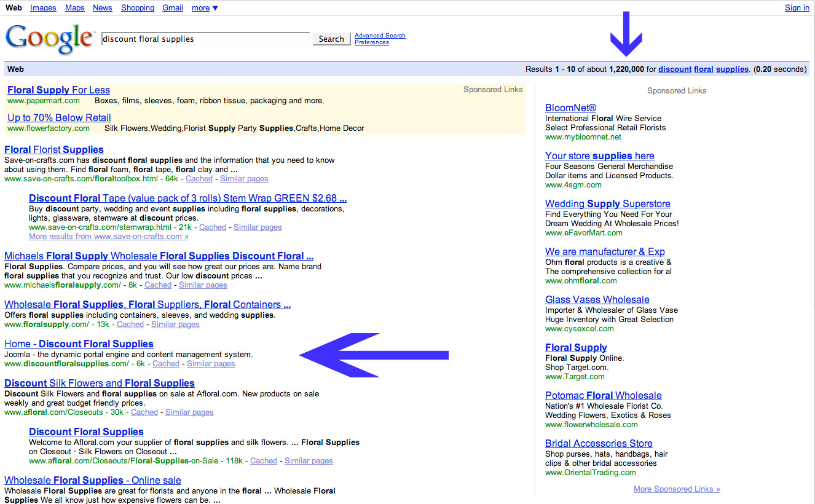Go to the Maps navigation link
Screen dimensions: 815x504
[75, 8]
